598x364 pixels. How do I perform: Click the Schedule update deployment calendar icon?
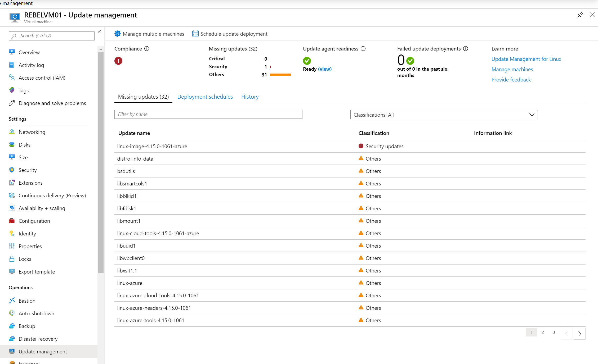coord(195,34)
